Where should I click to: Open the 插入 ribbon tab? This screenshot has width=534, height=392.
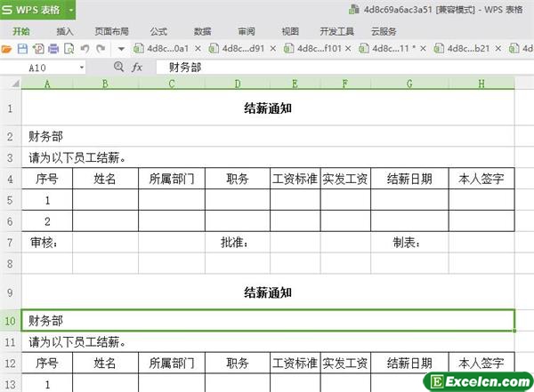(x=65, y=32)
